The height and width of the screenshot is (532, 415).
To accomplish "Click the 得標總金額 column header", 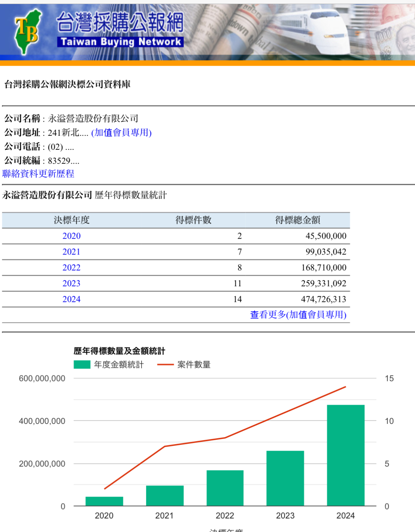I will tap(297, 220).
